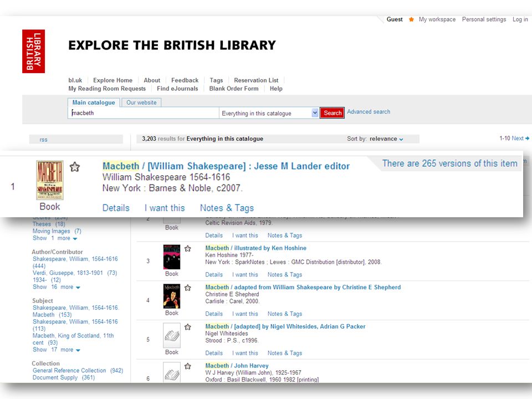
Task: Open the Macbeth cover thumbnail of result 1
Action: coord(50,180)
